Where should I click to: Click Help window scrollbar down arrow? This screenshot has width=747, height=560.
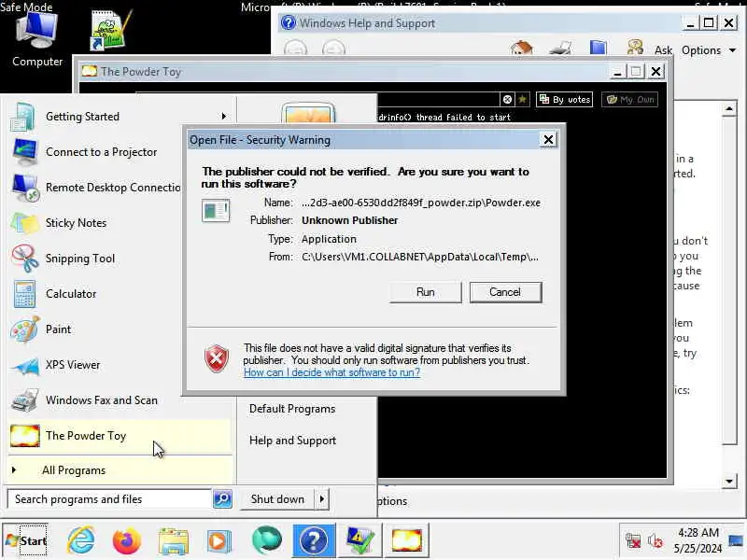729,481
